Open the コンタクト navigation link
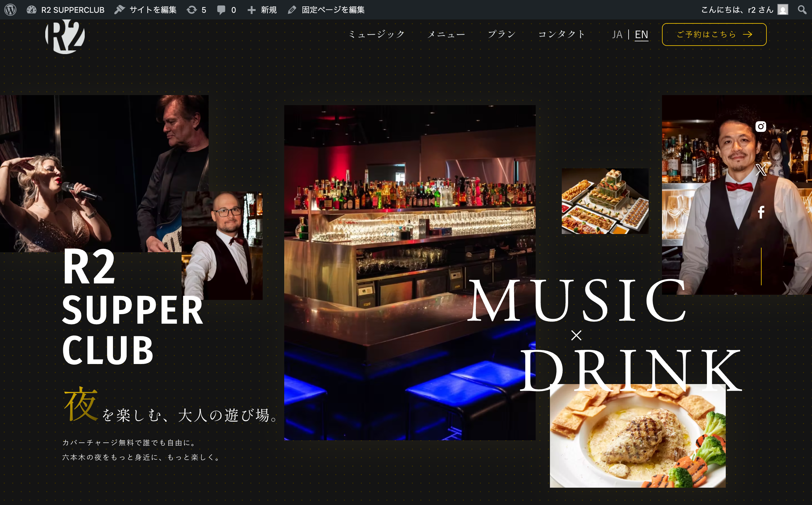This screenshot has width=812, height=505. [562, 34]
